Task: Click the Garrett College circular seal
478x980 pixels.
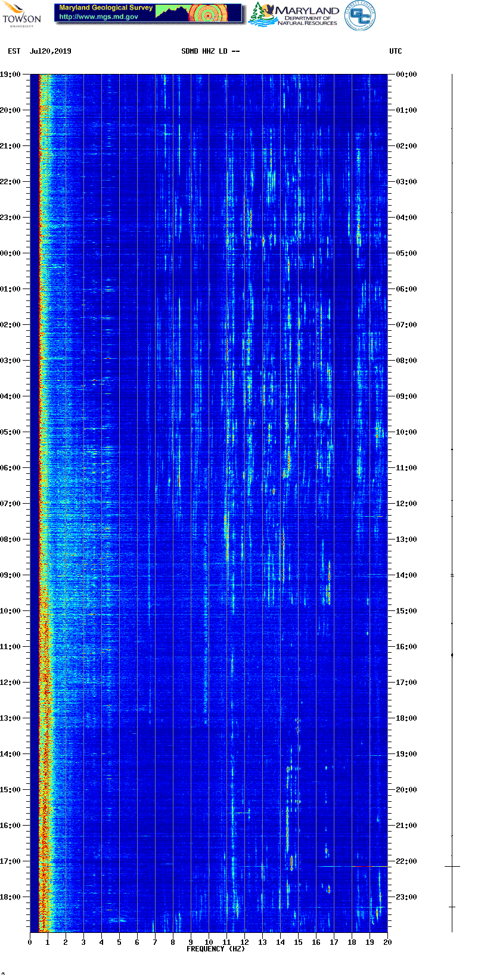Action: click(360, 15)
